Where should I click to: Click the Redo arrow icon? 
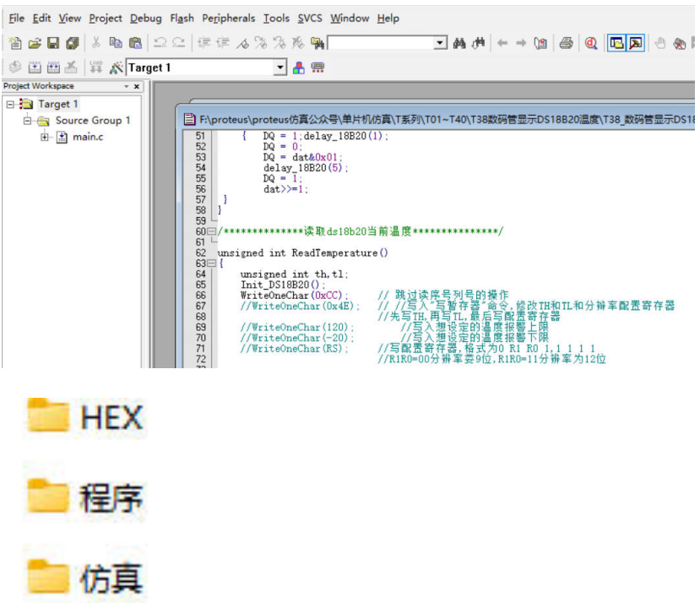[x=179, y=43]
